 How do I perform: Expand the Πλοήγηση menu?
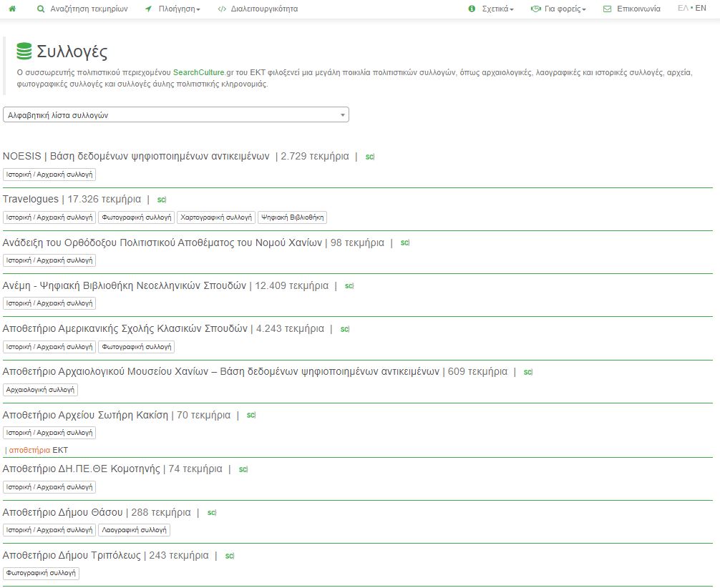pyautogui.click(x=172, y=9)
